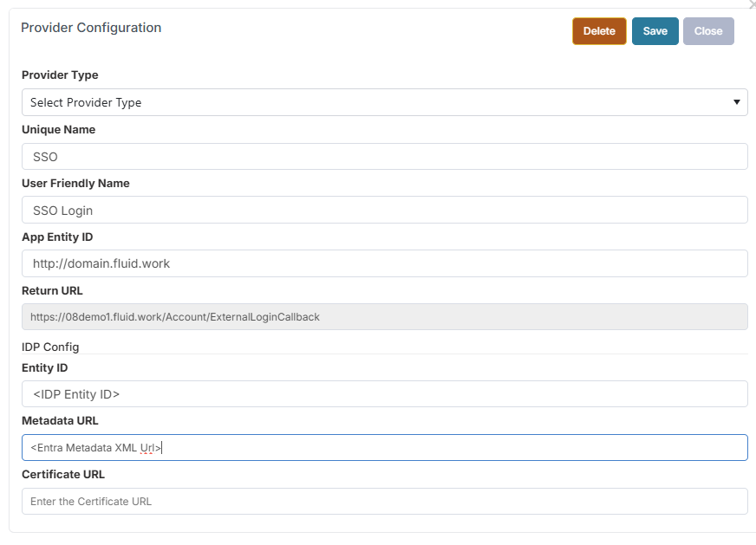
Task: Click the Provider Configuration dialog title
Action: [91, 28]
